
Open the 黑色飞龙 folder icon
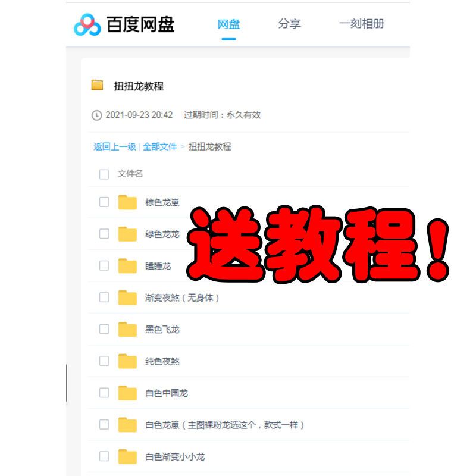coord(127,329)
